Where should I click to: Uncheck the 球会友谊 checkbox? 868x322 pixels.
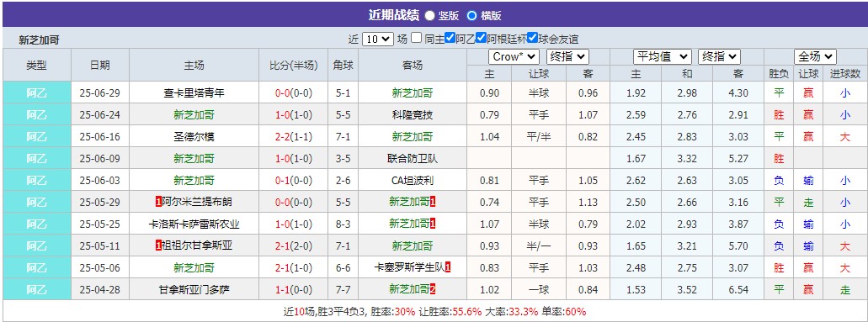coord(532,38)
